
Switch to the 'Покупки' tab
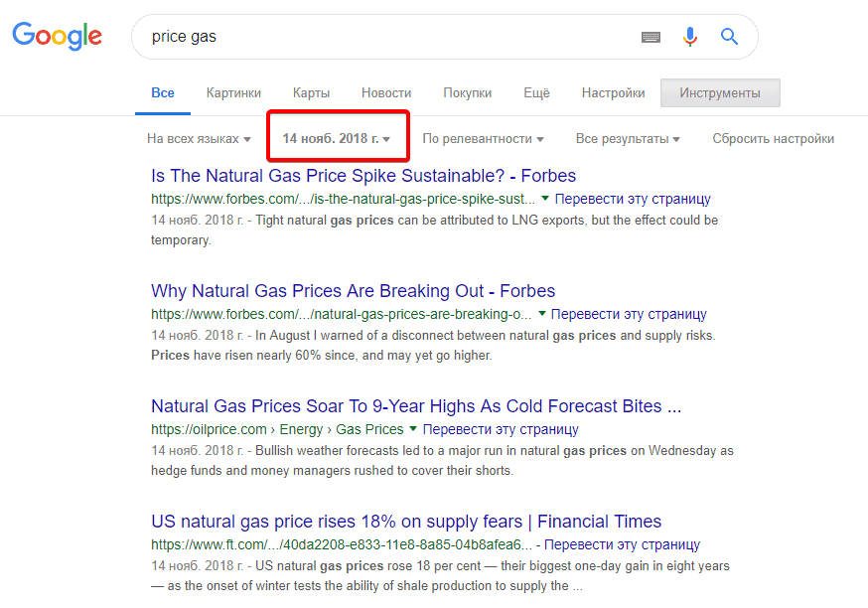point(467,91)
